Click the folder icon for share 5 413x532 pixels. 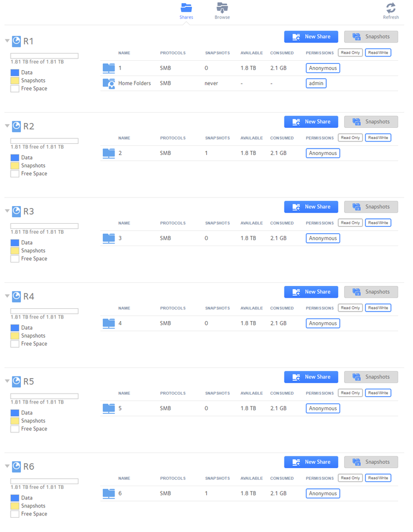(x=109, y=408)
